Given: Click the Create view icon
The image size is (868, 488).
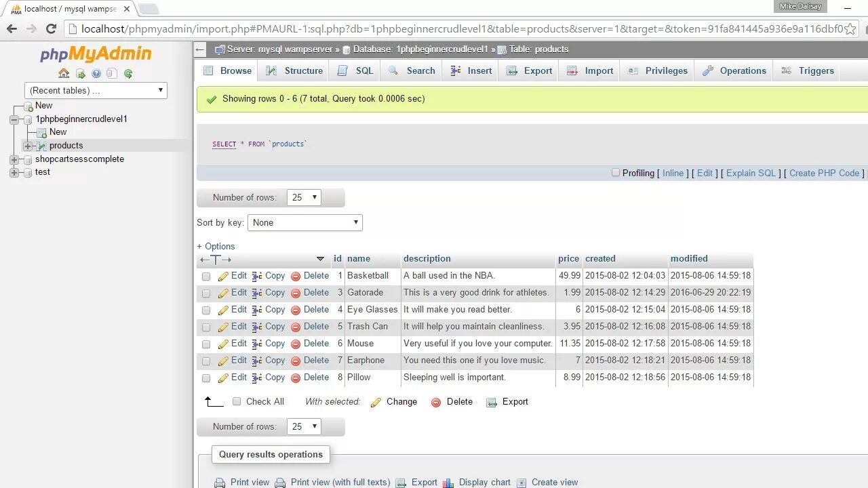Looking at the screenshot, I should click(521, 483).
